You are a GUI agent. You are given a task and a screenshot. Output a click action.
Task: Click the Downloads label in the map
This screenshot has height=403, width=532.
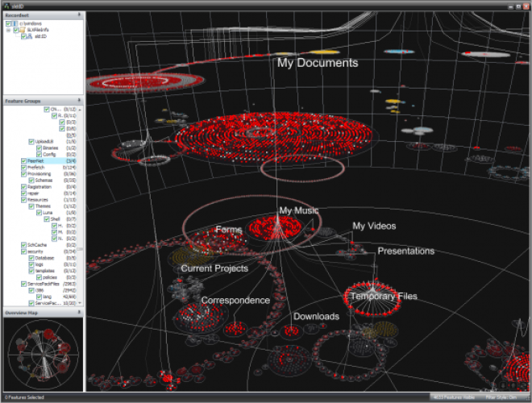point(316,316)
